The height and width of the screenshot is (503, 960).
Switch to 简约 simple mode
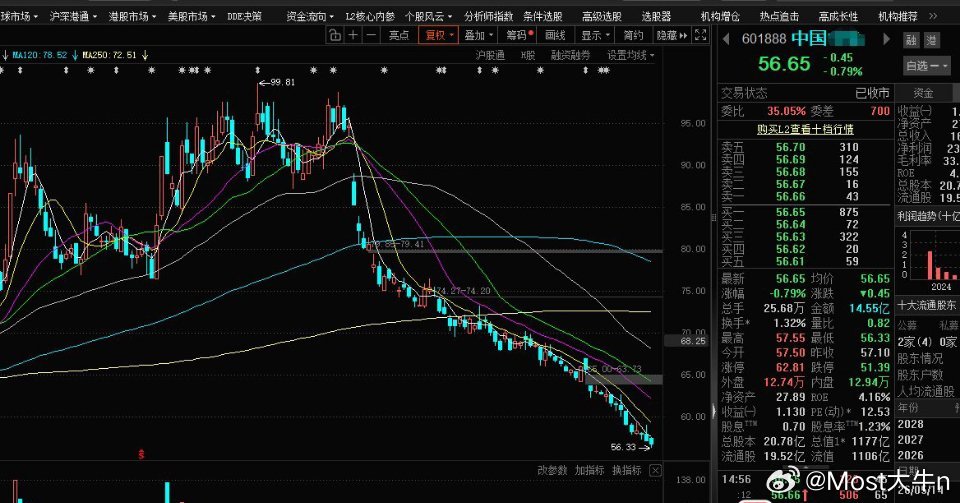point(633,35)
